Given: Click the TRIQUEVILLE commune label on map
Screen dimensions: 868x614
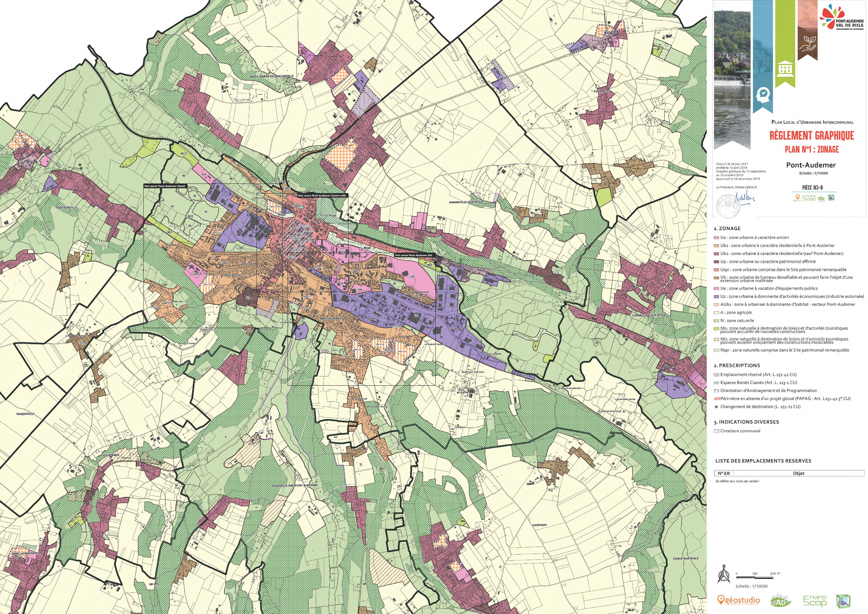Looking at the screenshot, I should pos(25,414).
